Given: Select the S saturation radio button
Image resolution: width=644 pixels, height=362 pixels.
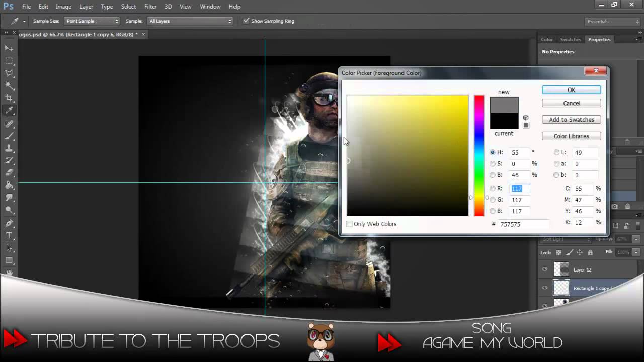Looking at the screenshot, I should pyautogui.click(x=493, y=164).
